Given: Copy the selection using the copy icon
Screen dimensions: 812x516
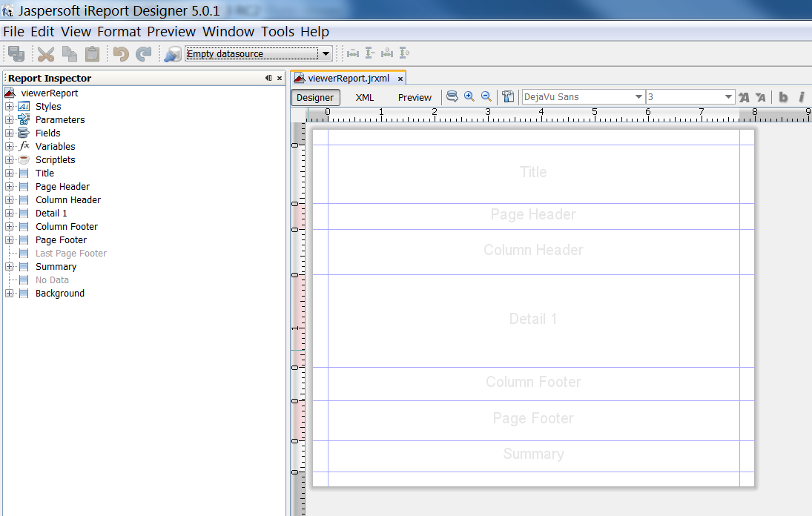Looking at the screenshot, I should 68,53.
